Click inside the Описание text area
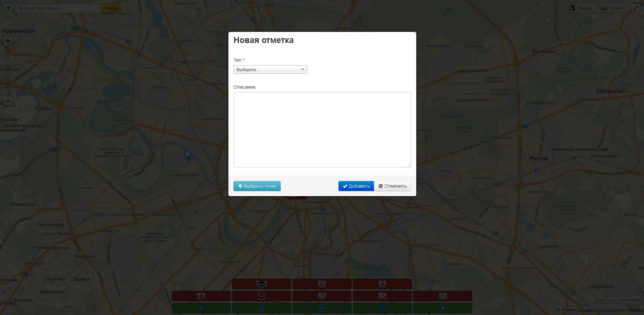 322,129
